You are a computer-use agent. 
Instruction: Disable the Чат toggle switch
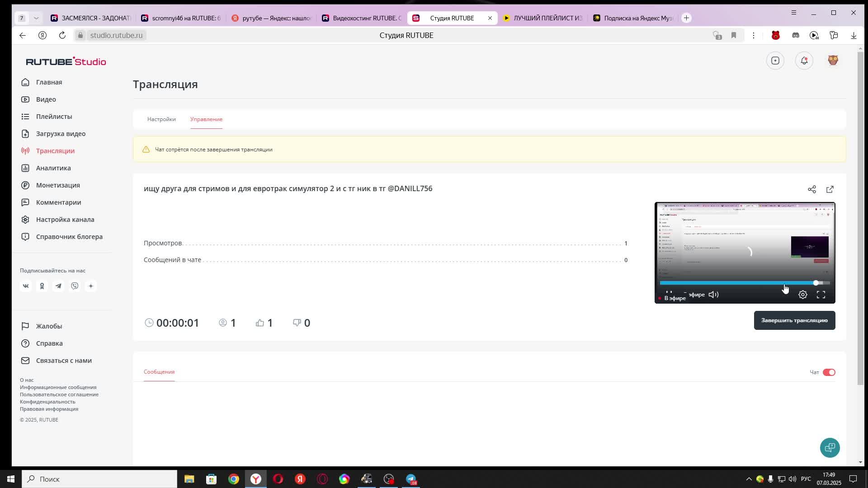(829, 372)
